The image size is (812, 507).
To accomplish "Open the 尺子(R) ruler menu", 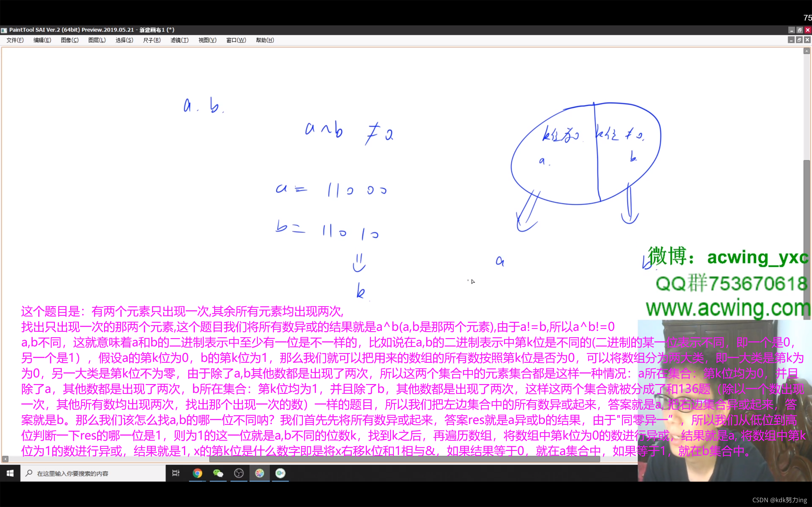I will (x=152, y=40).
